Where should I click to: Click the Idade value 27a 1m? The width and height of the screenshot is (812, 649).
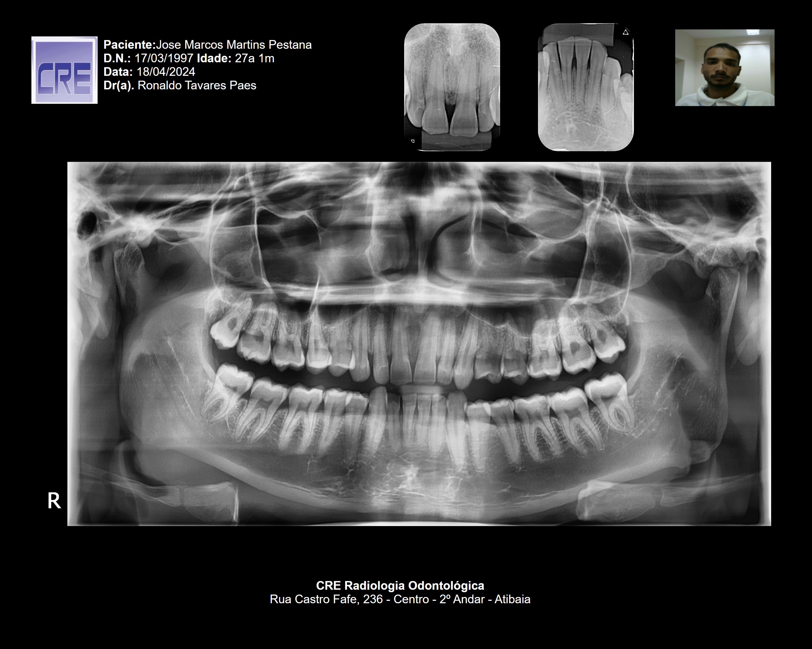[x=254, y=58]
